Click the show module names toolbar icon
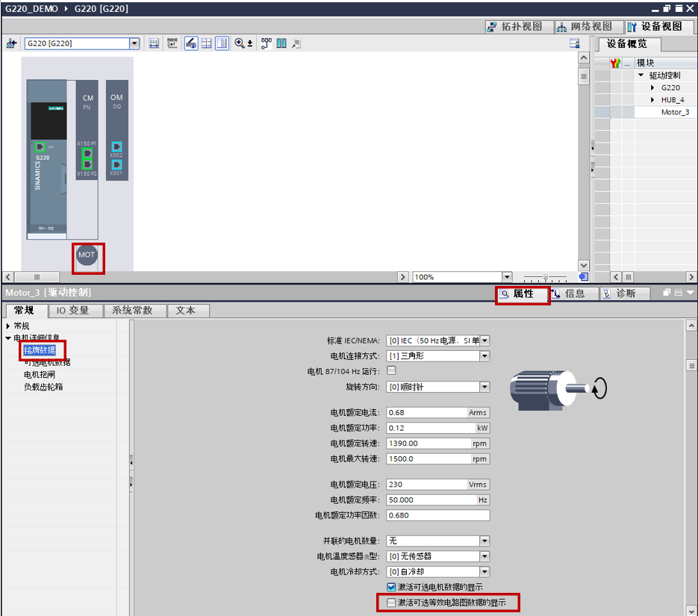The image size is (698, 616). tap(172, 43)
